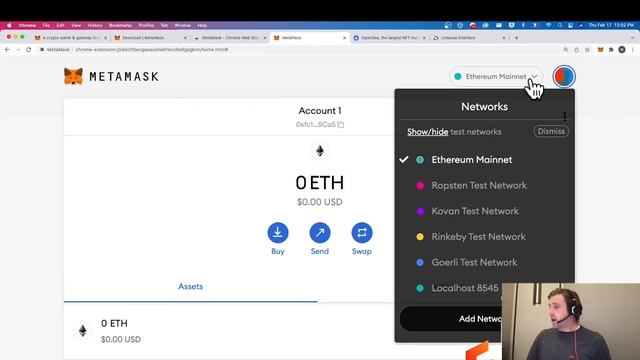Open the History menu
Viewport: 640px width, 360px height.
(x=95, y=25)
